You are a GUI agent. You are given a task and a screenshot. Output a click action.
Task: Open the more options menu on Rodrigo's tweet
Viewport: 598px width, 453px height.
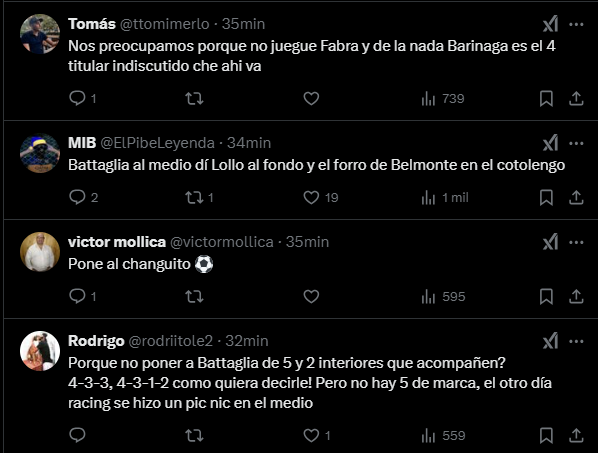coord(576,341)
